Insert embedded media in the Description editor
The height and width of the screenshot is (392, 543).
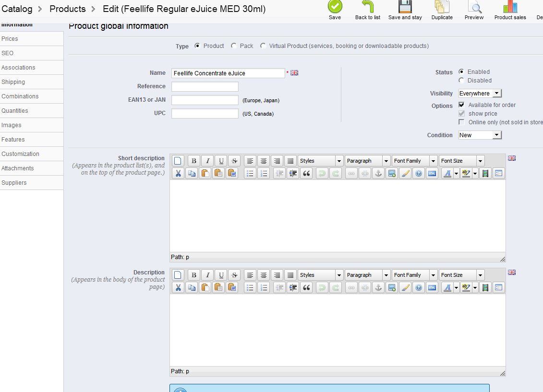(x=485, y=287)
